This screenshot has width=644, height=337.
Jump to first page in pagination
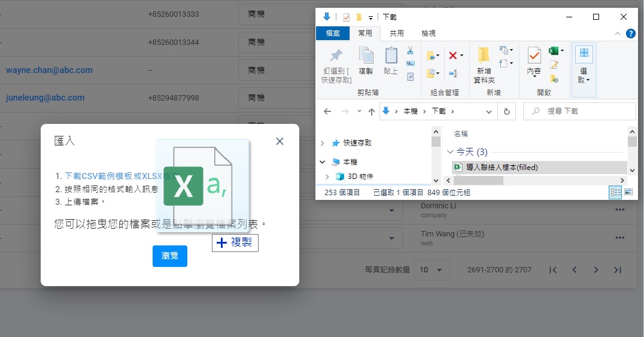553,270
